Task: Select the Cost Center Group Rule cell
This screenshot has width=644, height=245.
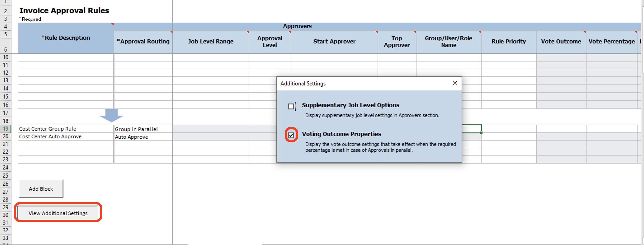Action: click(x=66, y=129)
